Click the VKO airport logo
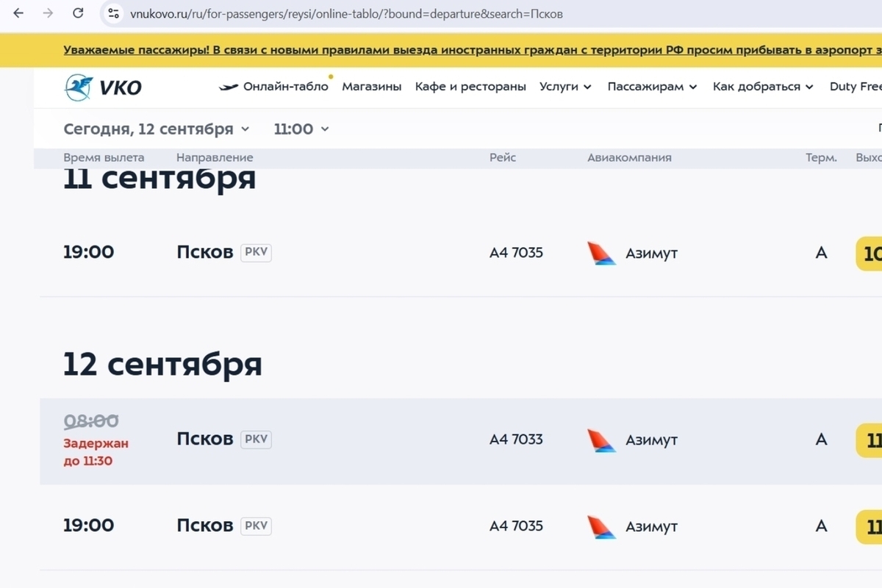The image size is (882, 588). coord(103,87)
